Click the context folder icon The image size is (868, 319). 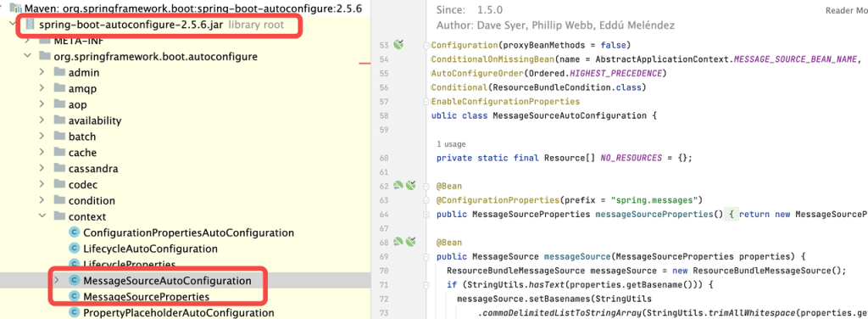click(x=59, y=216)
